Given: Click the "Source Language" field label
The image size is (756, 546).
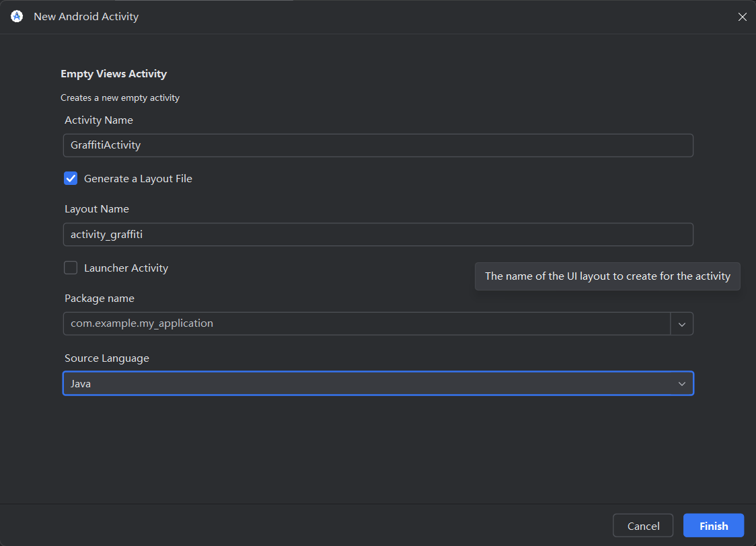Looking at the screenshot, I should point(107,358).
